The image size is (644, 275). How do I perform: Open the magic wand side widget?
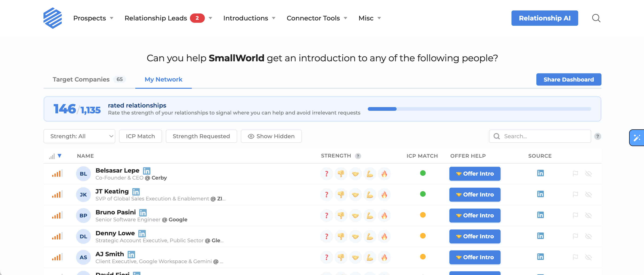pos(637,138)
